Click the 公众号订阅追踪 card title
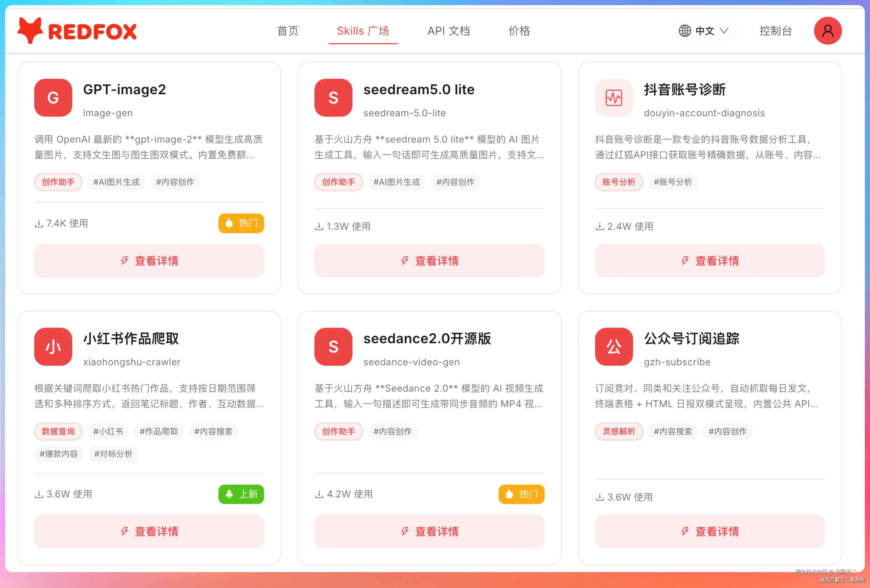Screen dimensions: 870x588 coord(691,338)
